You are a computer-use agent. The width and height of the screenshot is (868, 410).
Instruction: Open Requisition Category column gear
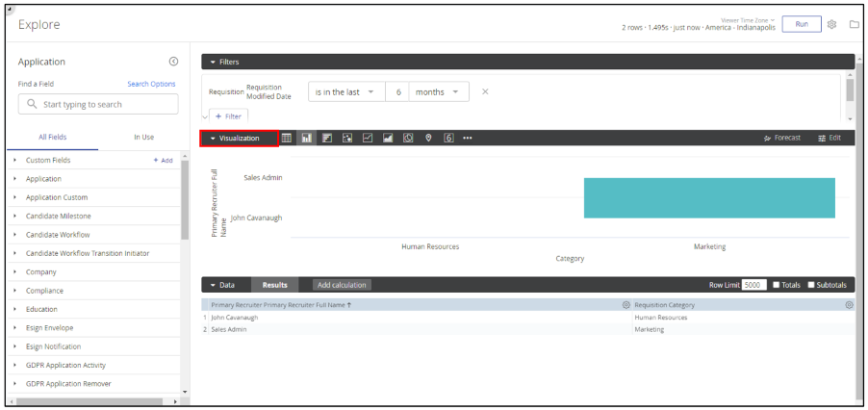[849, 305]
